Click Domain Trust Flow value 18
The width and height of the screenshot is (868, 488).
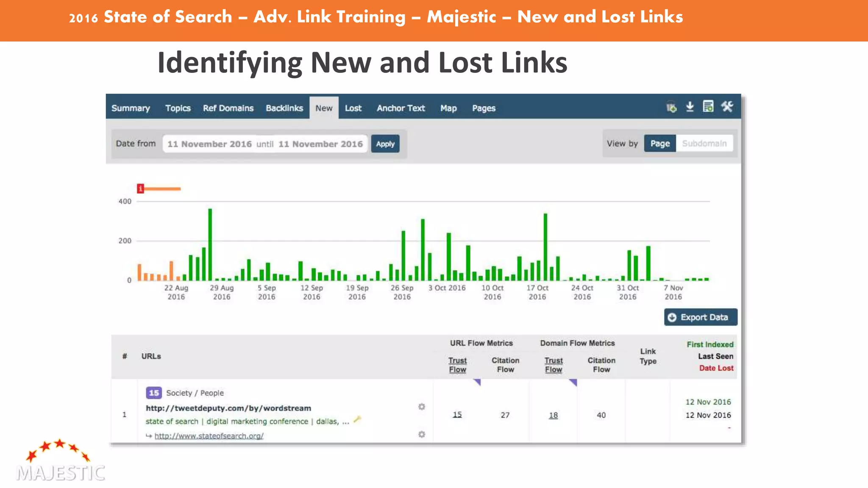pos(553,415)
